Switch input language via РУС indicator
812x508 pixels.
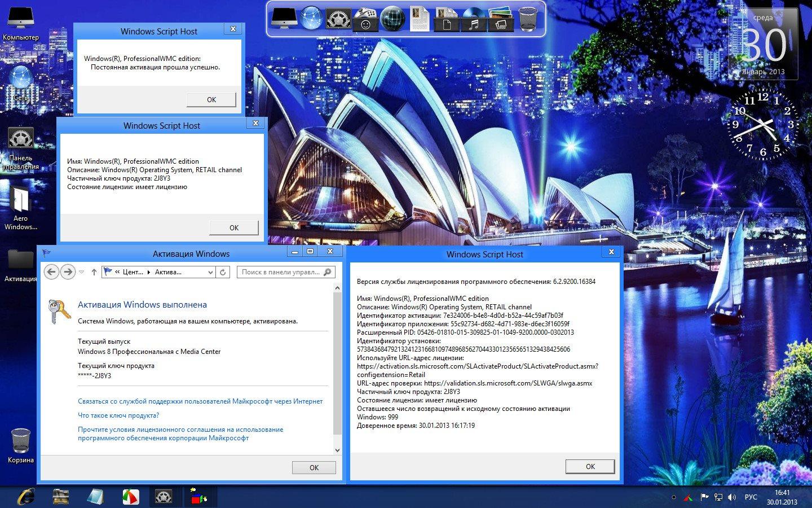[751, 497]
